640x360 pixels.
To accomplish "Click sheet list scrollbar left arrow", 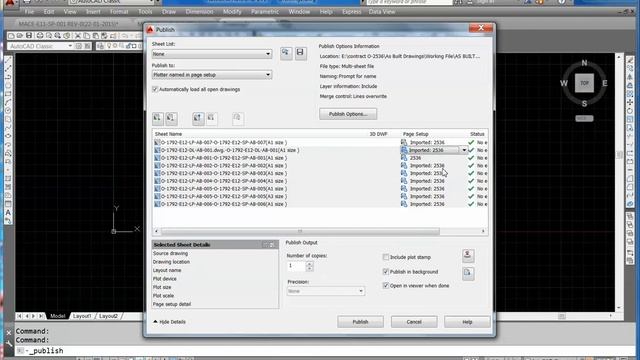I will [156, 231].
